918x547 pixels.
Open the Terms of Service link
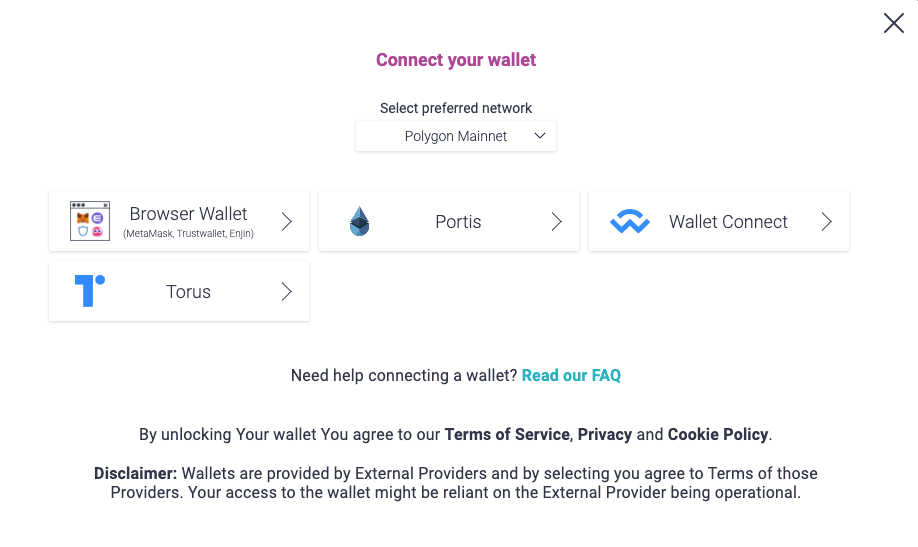coord(507,434)
